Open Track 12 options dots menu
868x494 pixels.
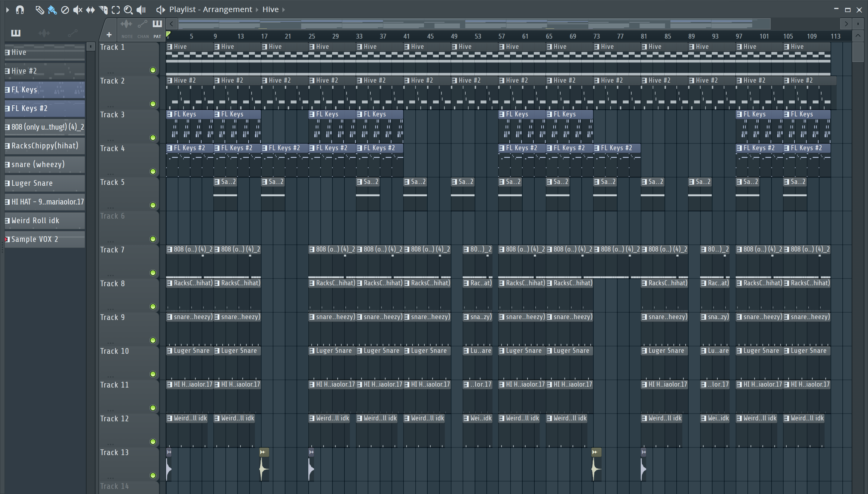pyautogui.click(x=111, y=444)
